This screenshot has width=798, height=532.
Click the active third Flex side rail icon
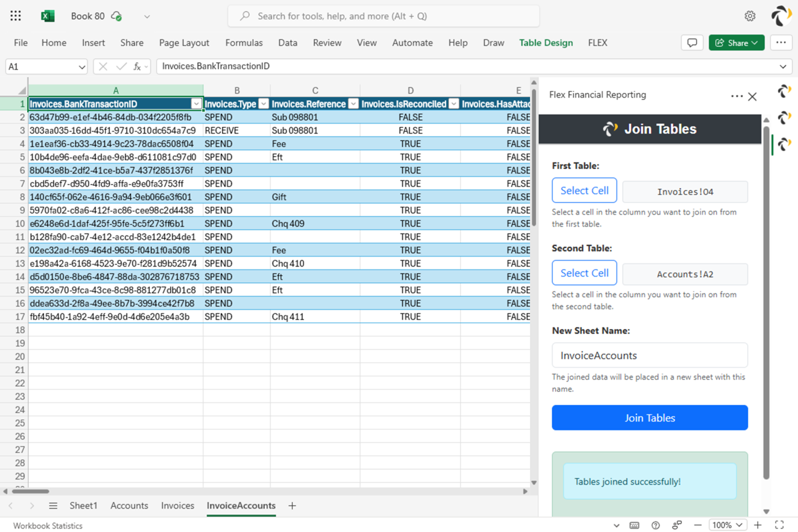coord(785,144)
